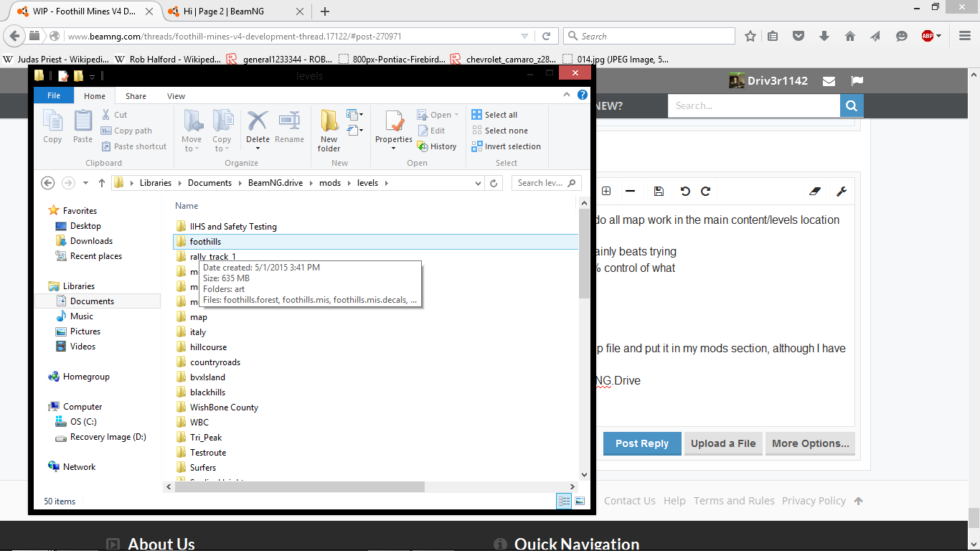Viewport: 980px width, 551px height.
Task: Click Invert selection in the ribbon
Action: tap(507, 146)
